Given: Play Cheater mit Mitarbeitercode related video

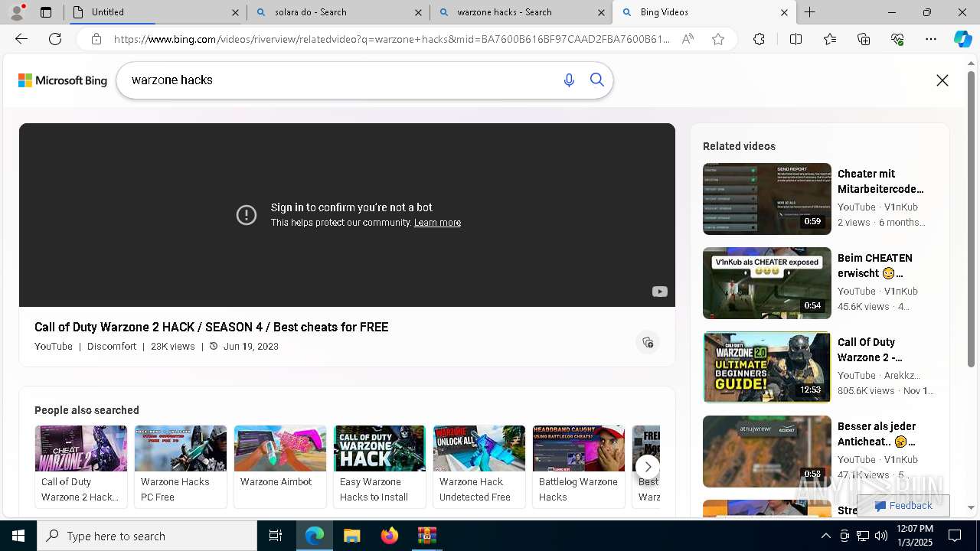Looking at the screenshot, I should coord(767,199).
